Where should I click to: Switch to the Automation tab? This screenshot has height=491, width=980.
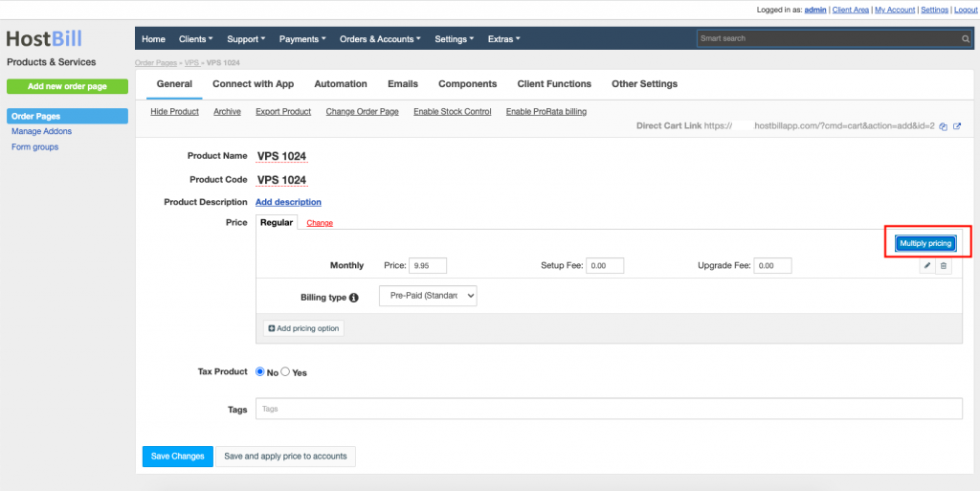coord(341,83)
